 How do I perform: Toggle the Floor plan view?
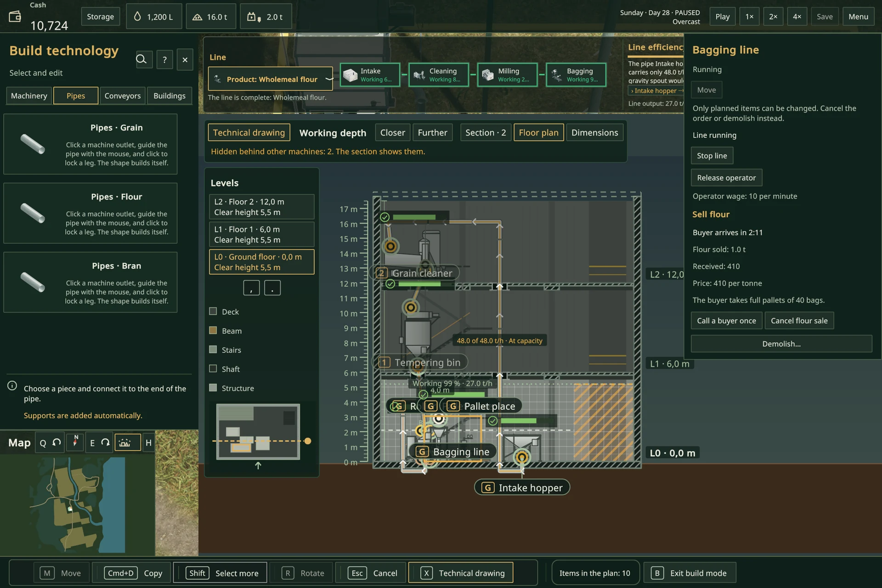click(x=538, y=133)
